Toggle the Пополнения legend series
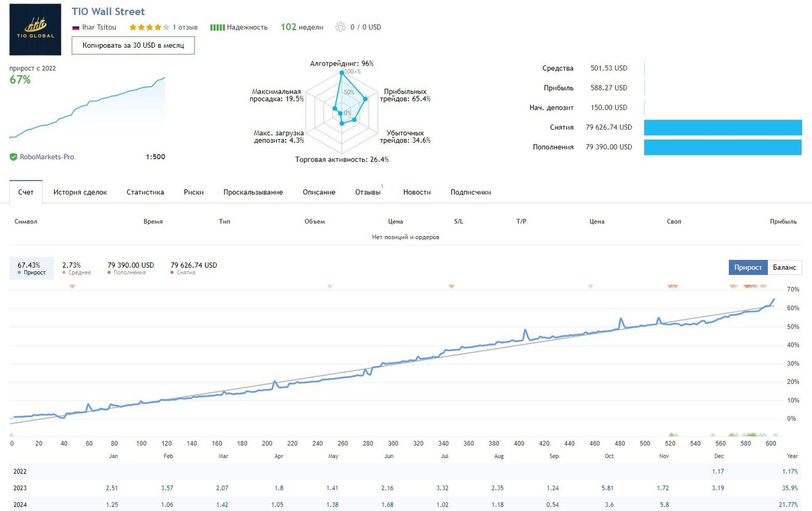812x511 pixels. pos(130,269)
